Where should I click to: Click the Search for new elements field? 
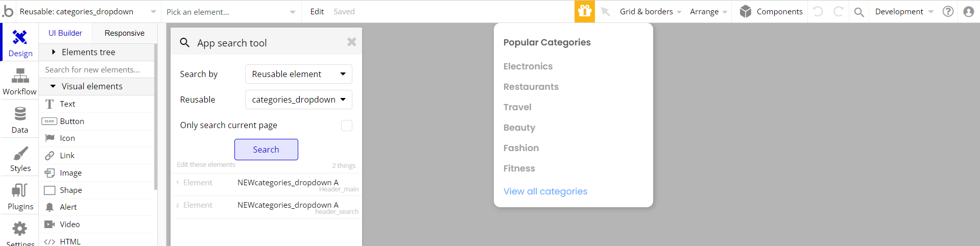tap(97, 69)
